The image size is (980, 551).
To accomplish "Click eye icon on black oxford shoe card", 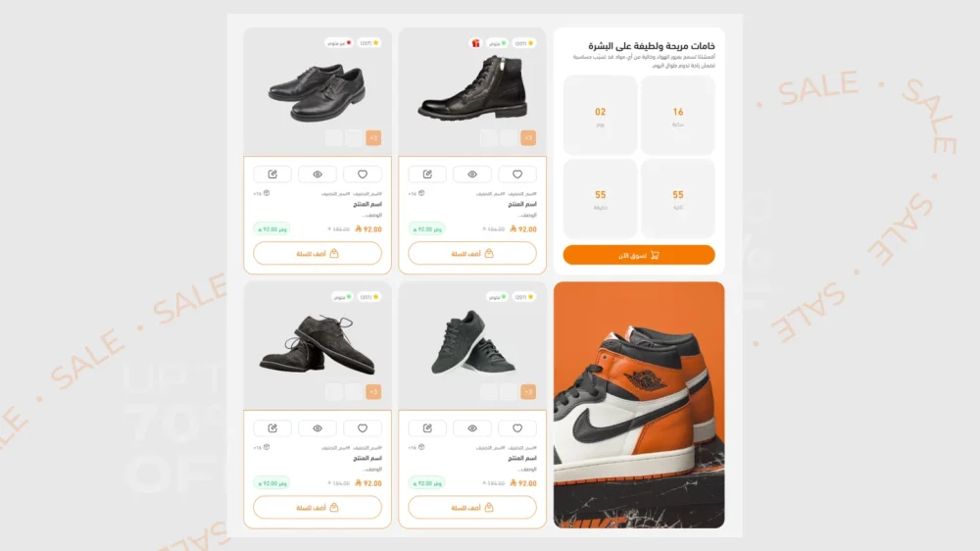I will coord(318,175).
